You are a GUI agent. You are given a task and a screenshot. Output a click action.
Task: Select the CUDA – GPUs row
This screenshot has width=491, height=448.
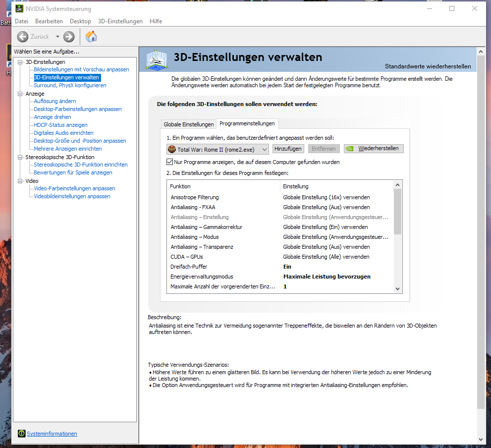[280, 257]
